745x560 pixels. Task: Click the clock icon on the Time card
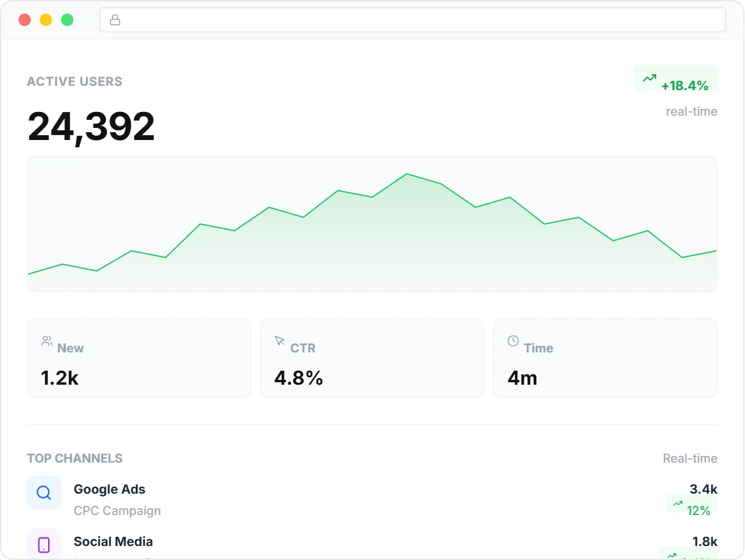(513, 341)
